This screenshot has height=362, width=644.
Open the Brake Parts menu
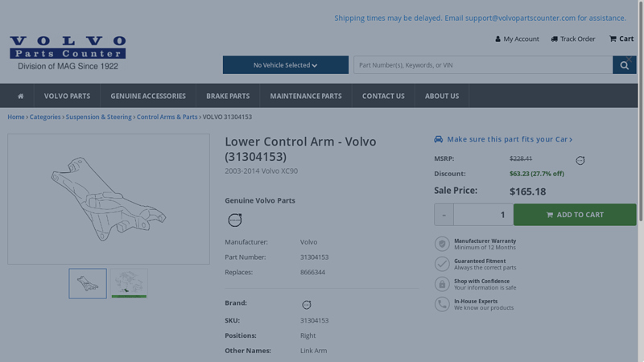coord(228,96)
